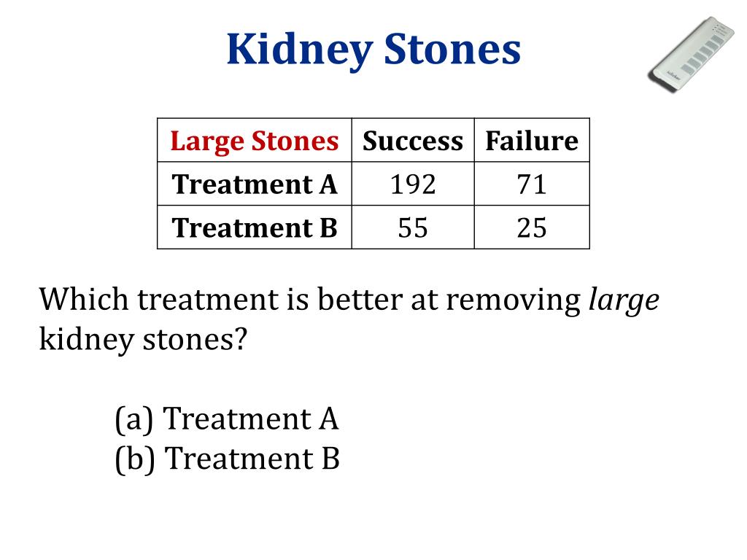Click the words kidney stones?
The image size is (747, 560).
pos(144,341)
